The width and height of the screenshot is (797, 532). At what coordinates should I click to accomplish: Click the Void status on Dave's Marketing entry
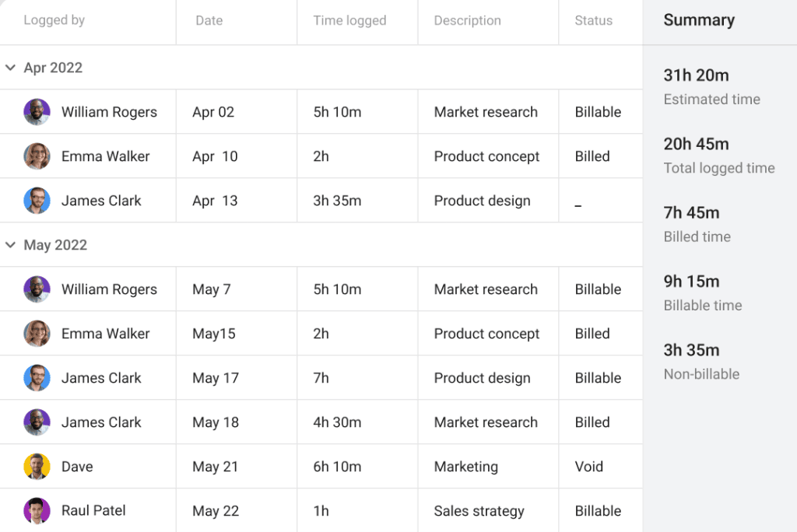click(588, 466)
